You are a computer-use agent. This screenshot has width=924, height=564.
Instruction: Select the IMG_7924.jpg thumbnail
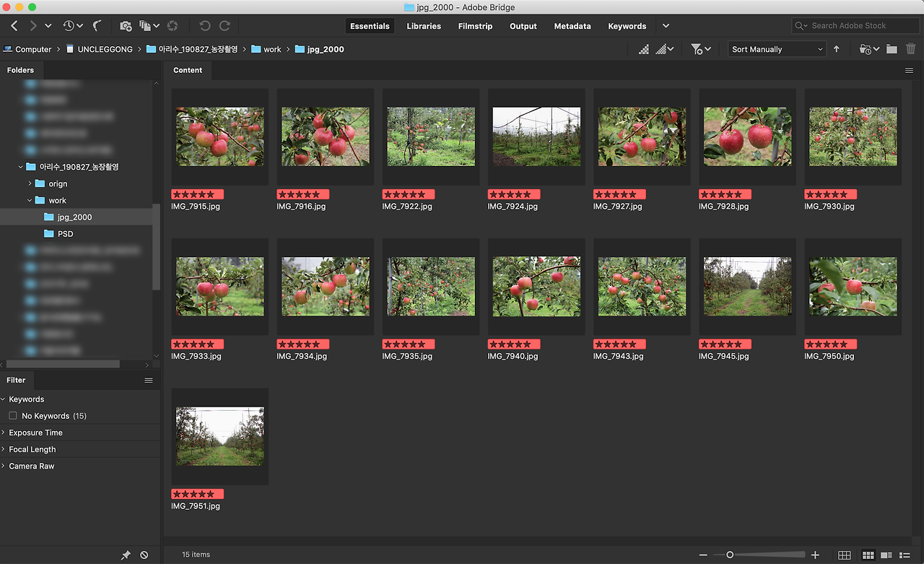[536, 137]
